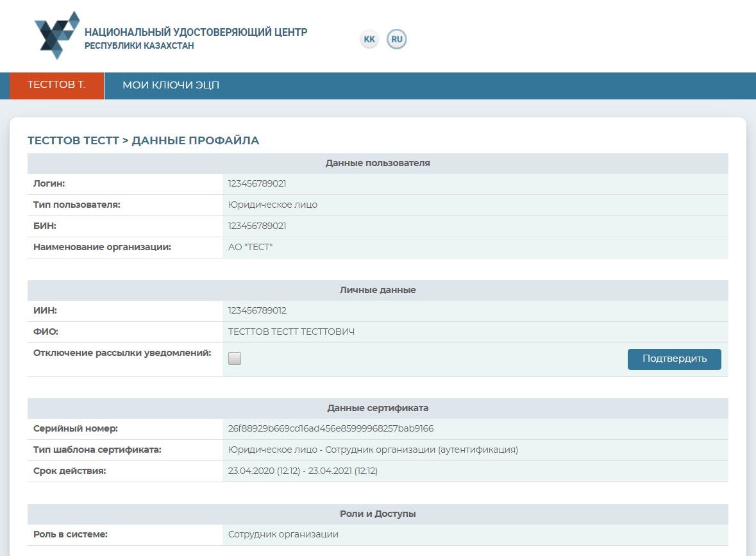
Task: Click the Данные пользователя section header
Action: coord(378,164)
